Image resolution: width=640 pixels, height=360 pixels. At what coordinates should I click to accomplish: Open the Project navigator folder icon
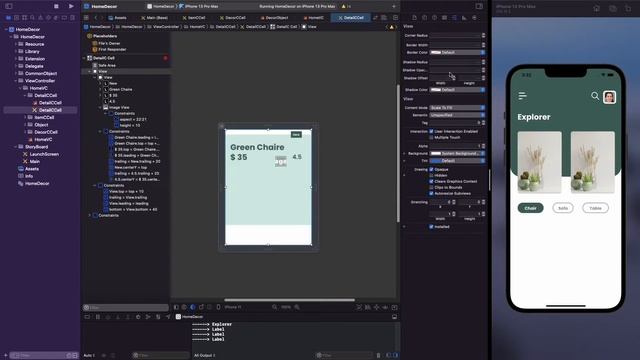(8, 18)
